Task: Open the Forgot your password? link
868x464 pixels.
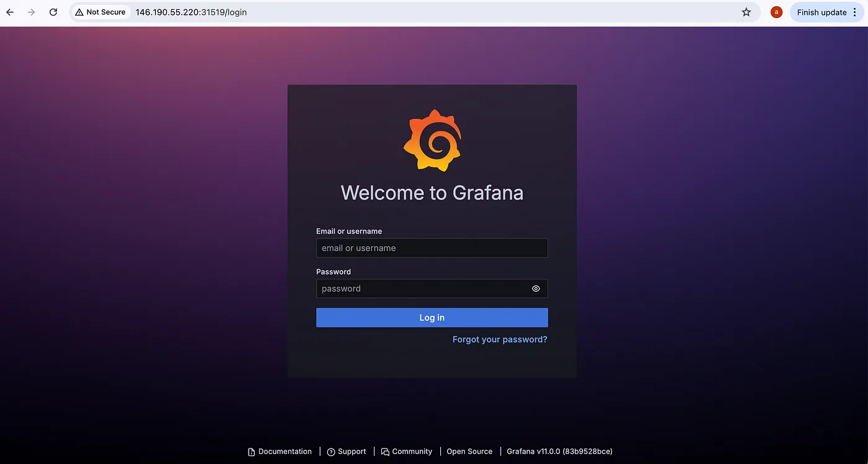Action: click(x=500, y=339)
